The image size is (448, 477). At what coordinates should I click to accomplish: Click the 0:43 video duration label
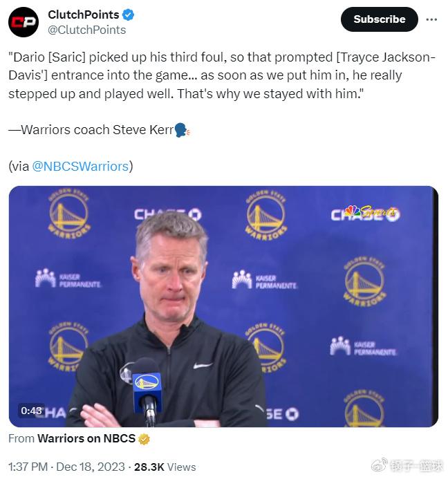pos(31,411)
